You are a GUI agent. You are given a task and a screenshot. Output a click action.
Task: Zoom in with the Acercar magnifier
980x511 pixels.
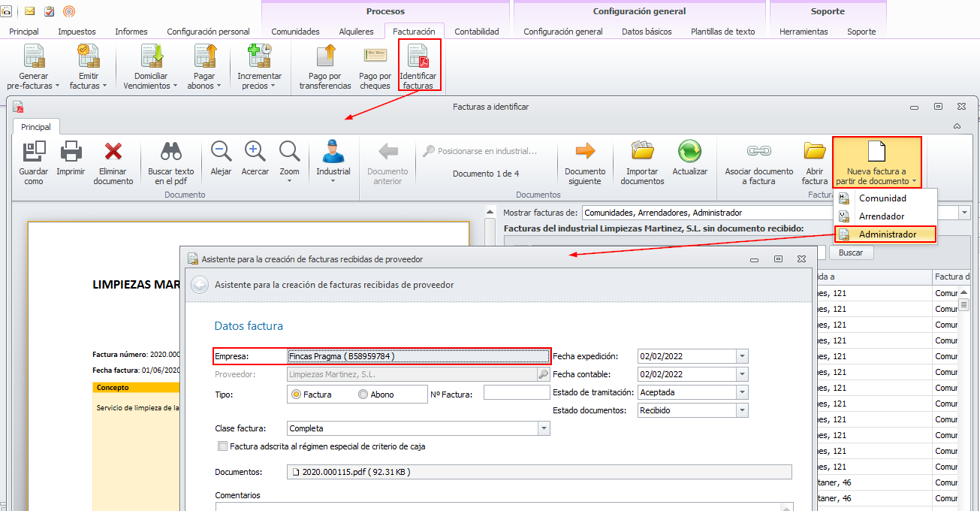[255, 153]
